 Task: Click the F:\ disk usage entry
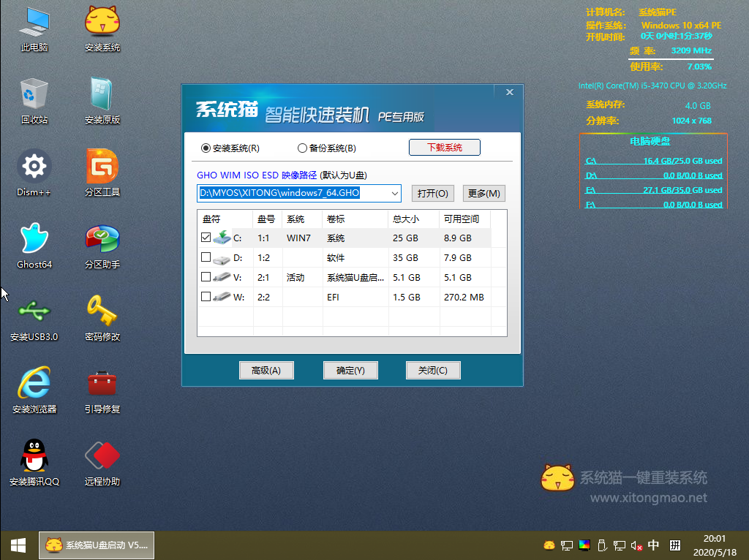click(653, 205)
